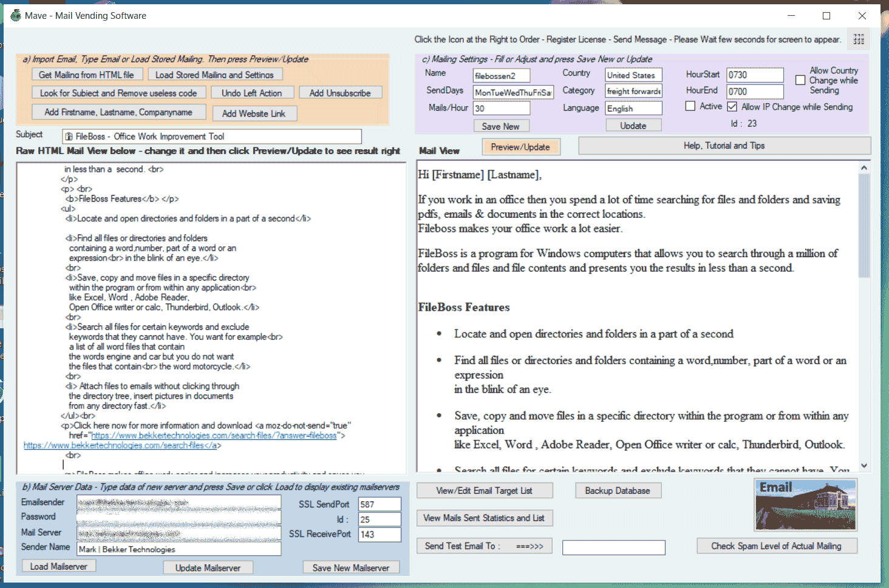The width and height of the screenshot is (889, 588).
Task: Click the Save New Mailserver button
Action: click(x=351, y=567)
